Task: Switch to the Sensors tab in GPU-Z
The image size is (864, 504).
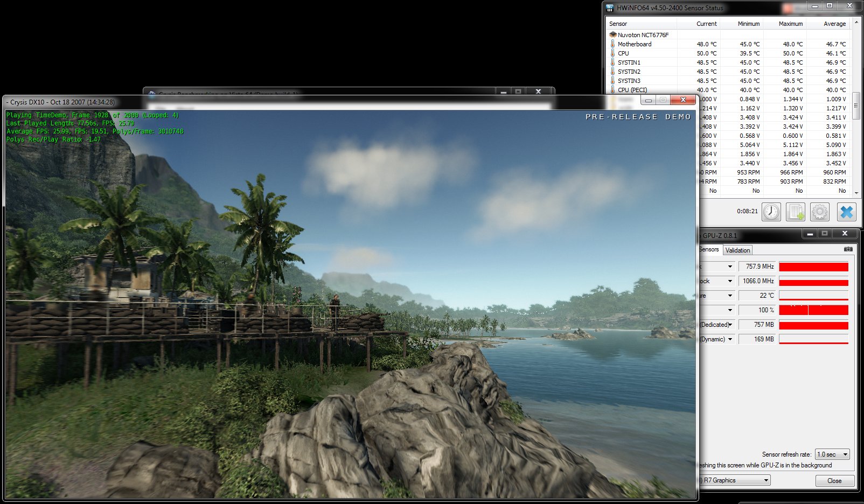Action: 709,249
